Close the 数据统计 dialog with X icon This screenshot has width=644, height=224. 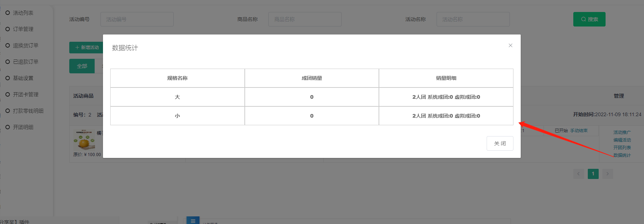coord(510,45)
